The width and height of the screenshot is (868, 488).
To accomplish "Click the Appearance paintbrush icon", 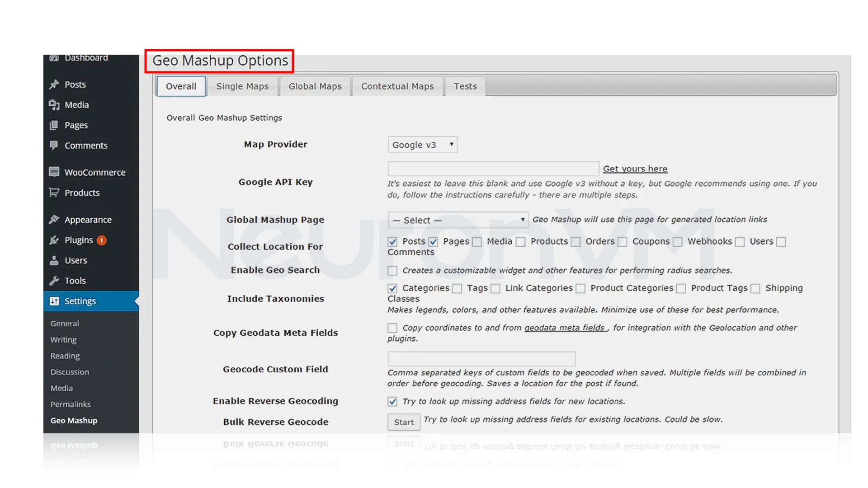I will point(54,220).
